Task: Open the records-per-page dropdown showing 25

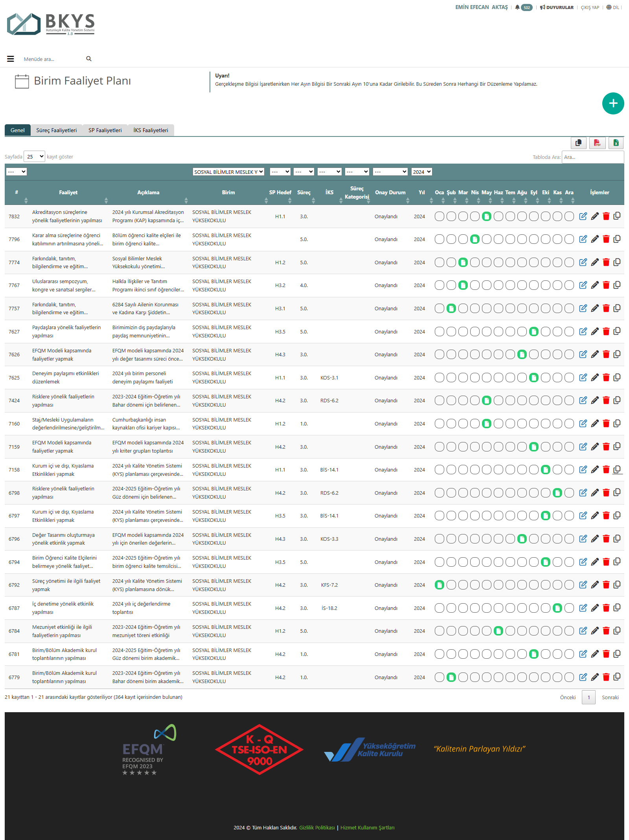Action: [x=35, y=157]
